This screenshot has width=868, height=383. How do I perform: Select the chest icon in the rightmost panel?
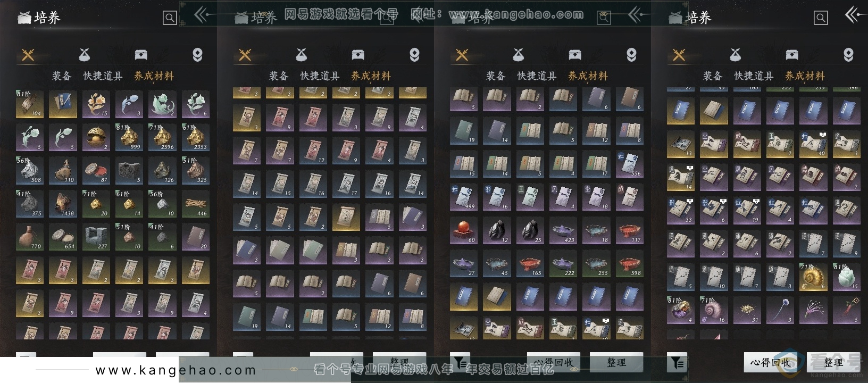[x=792, y=54]
